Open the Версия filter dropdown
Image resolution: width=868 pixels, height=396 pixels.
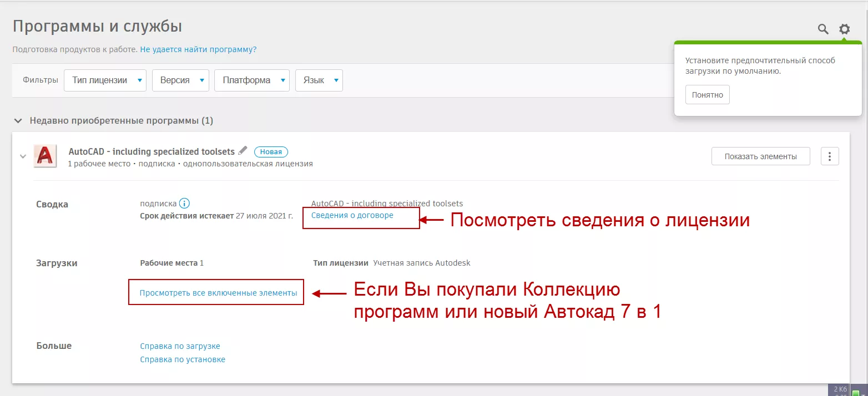[x=180, y=80]
